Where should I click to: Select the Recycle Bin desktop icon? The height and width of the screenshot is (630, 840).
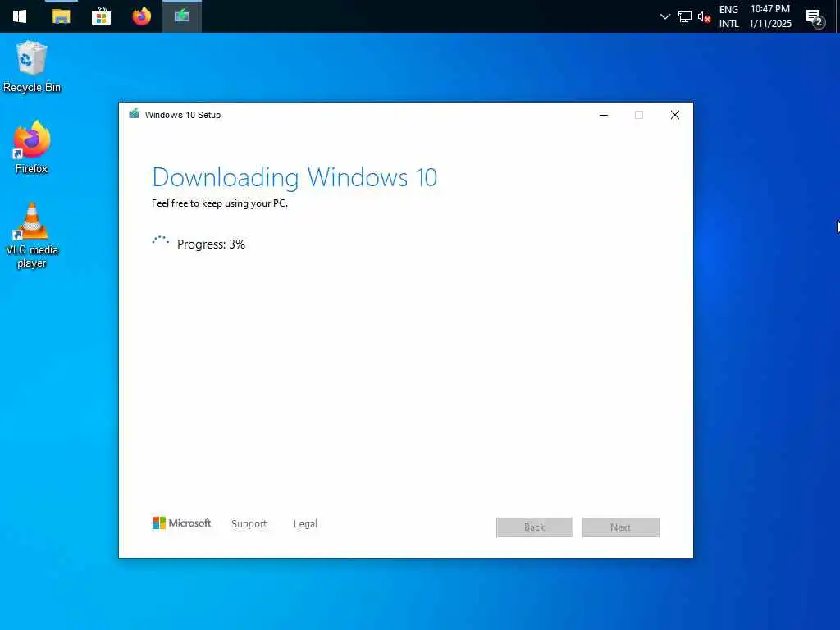click(x=32, y=67)
